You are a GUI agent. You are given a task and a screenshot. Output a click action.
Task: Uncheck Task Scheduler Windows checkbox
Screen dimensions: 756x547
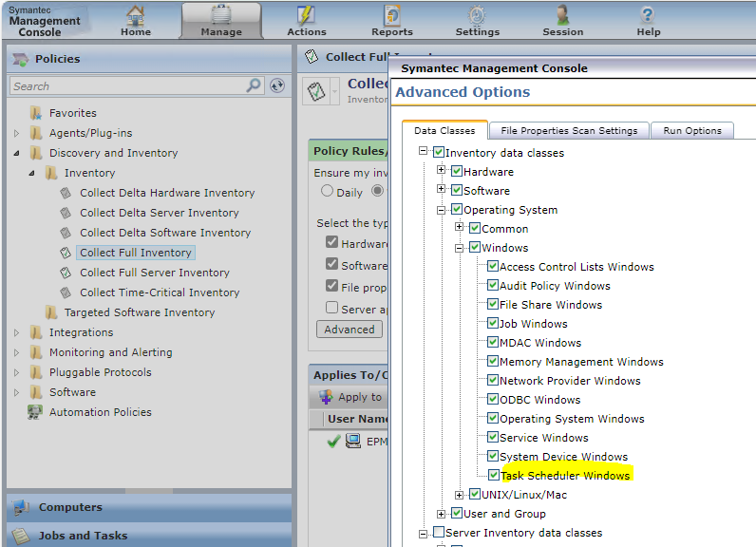click(x=493, y=475)
